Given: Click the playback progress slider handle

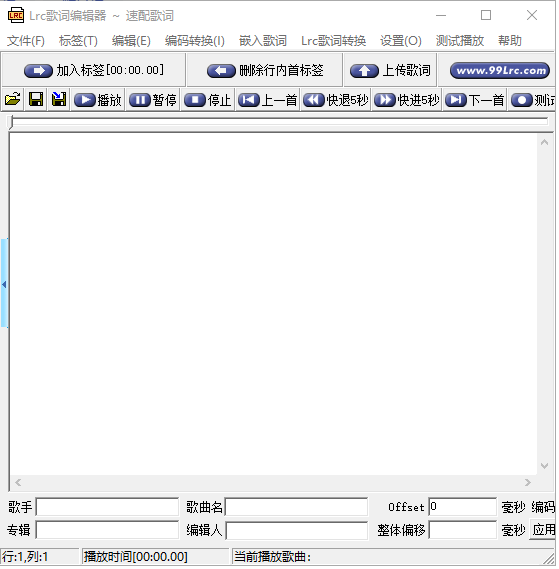Looking at the screenshot, I should tap(11, 122).
